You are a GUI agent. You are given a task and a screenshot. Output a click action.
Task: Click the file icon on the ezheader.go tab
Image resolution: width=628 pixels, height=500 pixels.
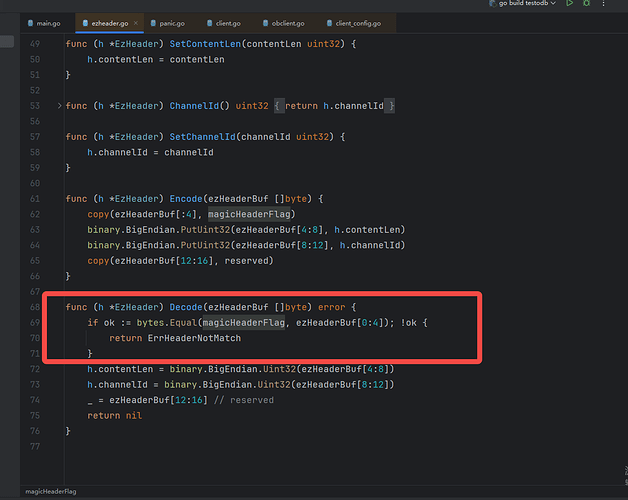(85, 23)
